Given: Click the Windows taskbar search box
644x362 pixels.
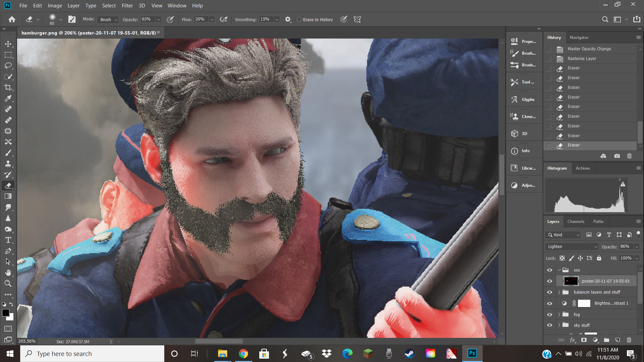Looking at the screenshot, I should [92, 354].
